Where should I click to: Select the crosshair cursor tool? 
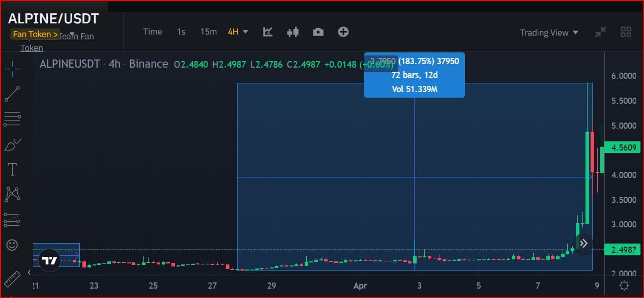point(12,68)
